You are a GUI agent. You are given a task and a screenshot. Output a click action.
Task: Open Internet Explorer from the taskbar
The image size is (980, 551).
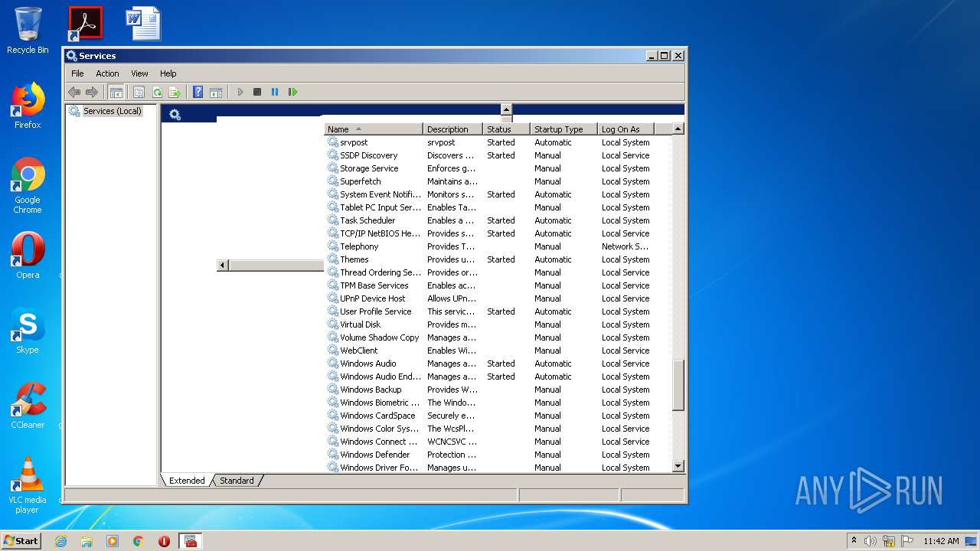(60, 541)
